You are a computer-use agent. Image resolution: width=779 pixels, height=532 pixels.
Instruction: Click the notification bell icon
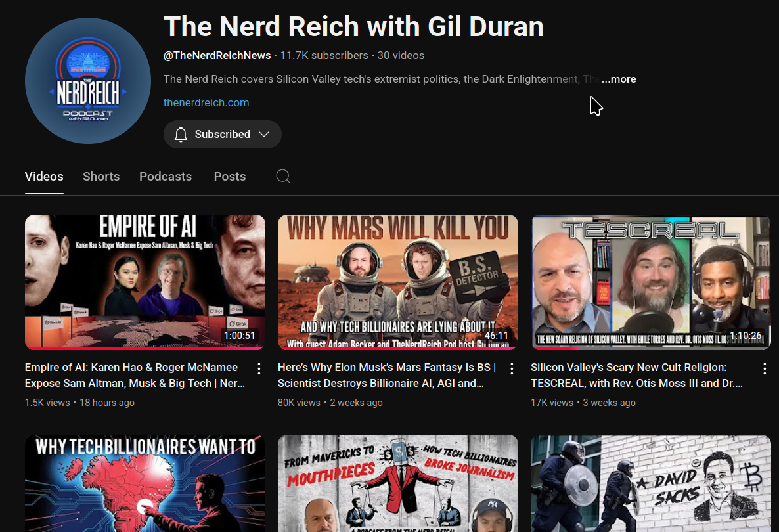(181, 135)
